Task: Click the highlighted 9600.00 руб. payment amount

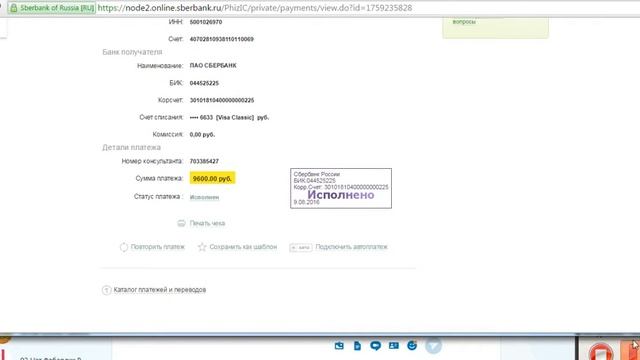Action: 212,178
